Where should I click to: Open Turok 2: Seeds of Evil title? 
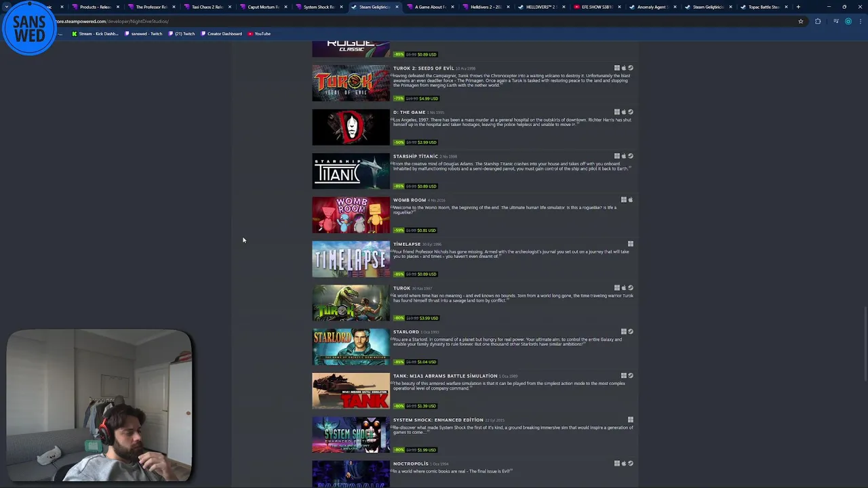pyautogui.click(x=424, y=68)
